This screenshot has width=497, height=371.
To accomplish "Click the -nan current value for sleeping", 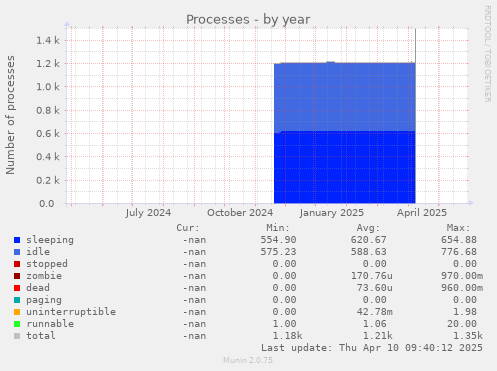I will click(194, 240).
